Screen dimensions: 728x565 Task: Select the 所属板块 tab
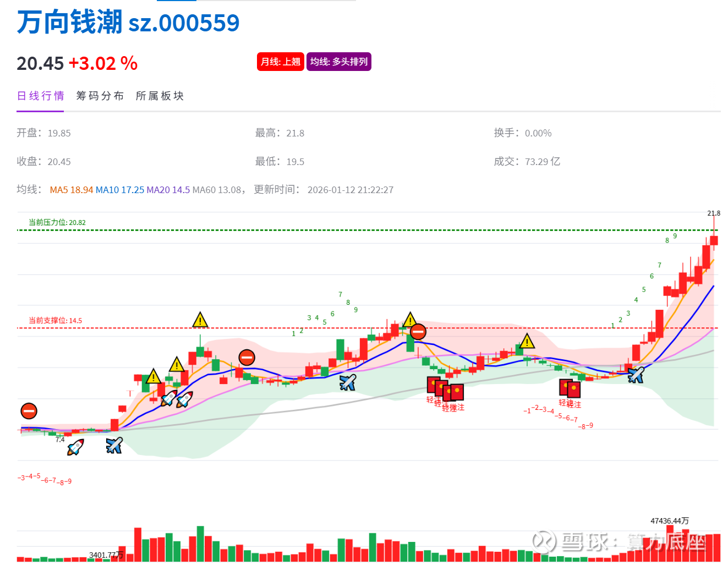(160, 96)
